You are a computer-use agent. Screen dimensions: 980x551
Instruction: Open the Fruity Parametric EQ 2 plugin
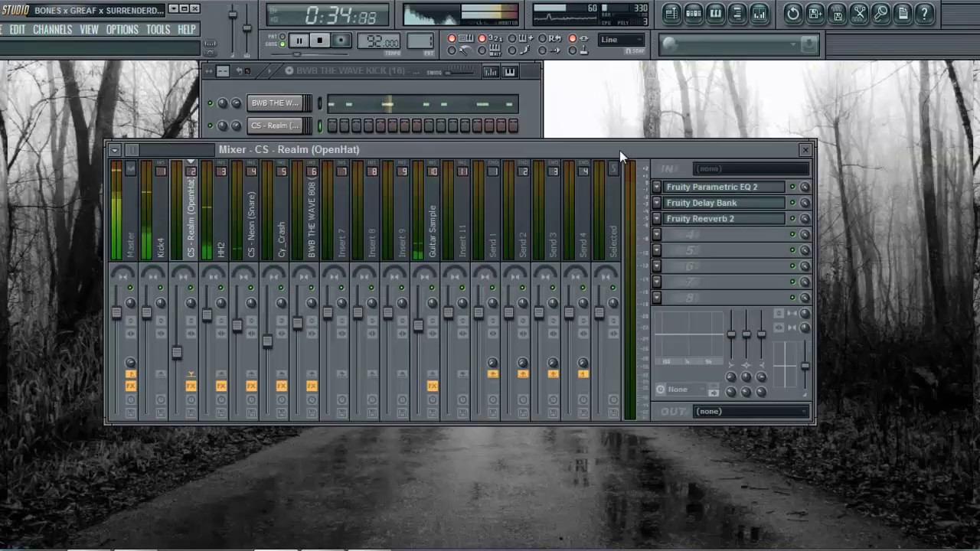pyautogui.click(x=724, y=187)
